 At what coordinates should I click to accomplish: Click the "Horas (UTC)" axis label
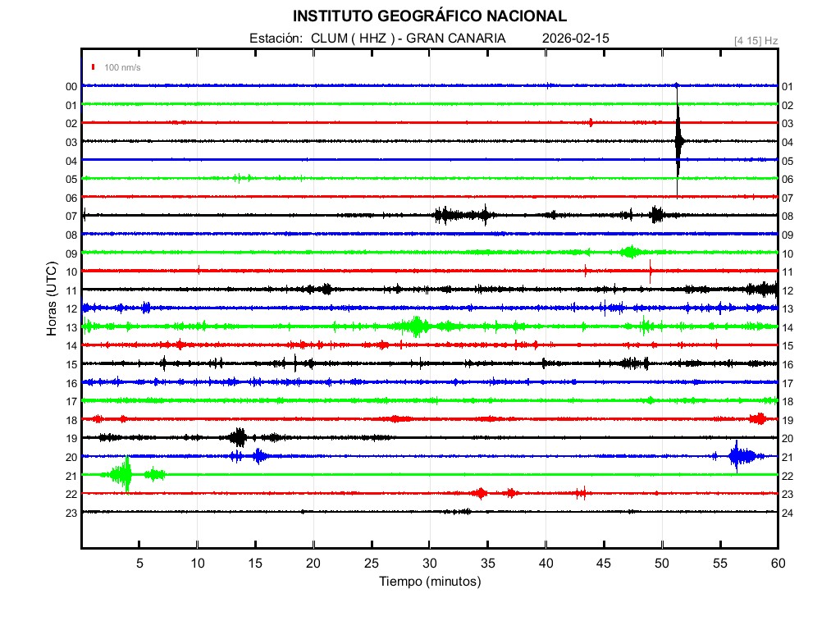(52, 299)
